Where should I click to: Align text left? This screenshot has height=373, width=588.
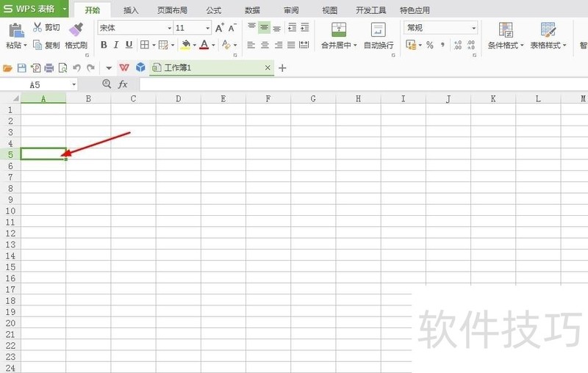pos(251,45)
